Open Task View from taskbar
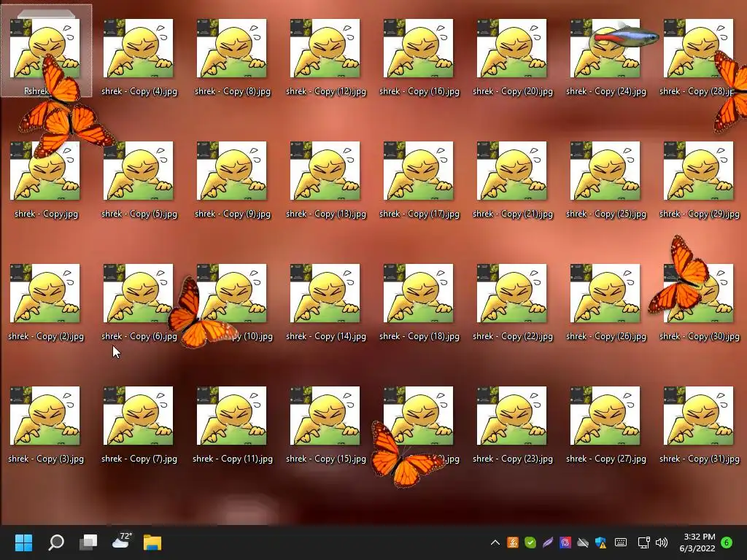Image resolution: width=747 pixels, height=560 pixels. pos(88,542)
